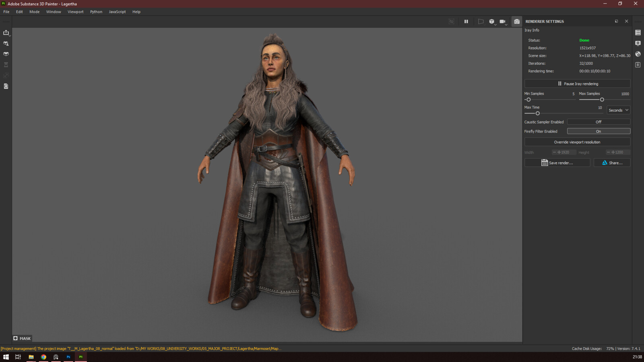
Task: Click Pause Iray rendering button
Action: [x=577, y=84]
